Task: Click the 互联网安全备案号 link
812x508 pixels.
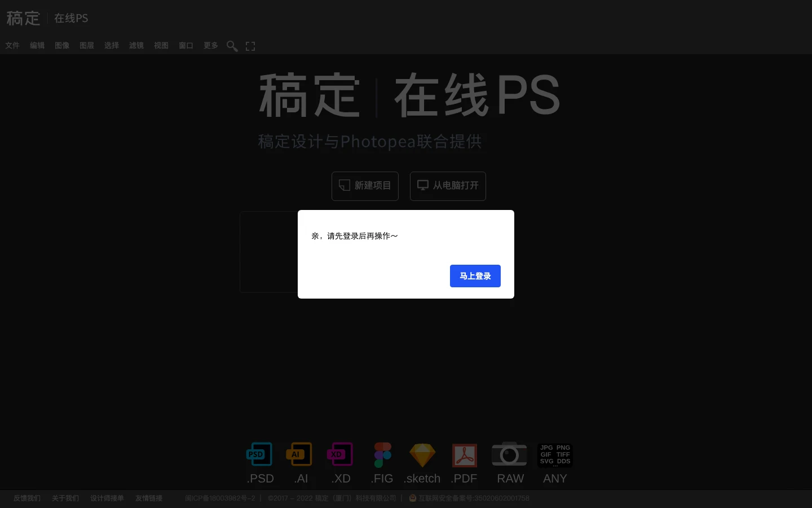Action: pyautogui.click(x=469, y=498)
